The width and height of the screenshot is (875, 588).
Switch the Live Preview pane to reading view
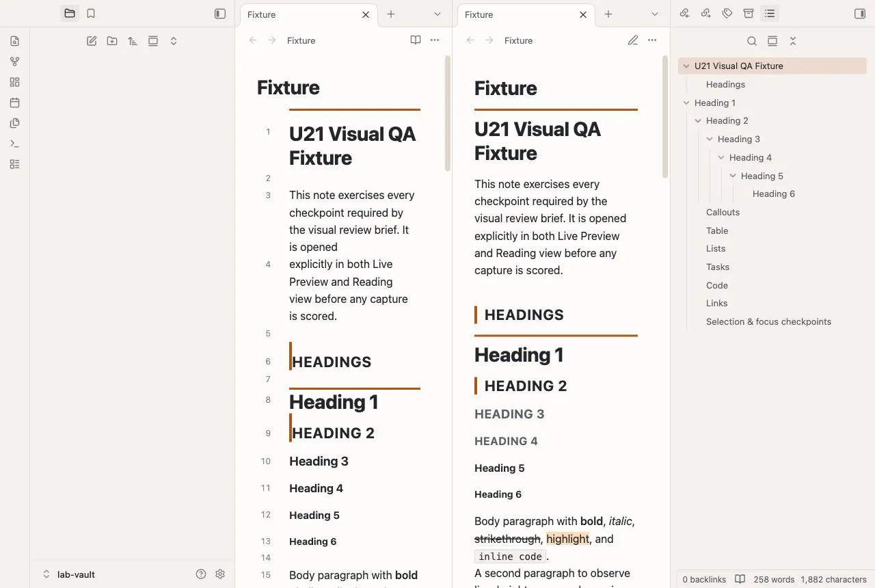point(416,40)
